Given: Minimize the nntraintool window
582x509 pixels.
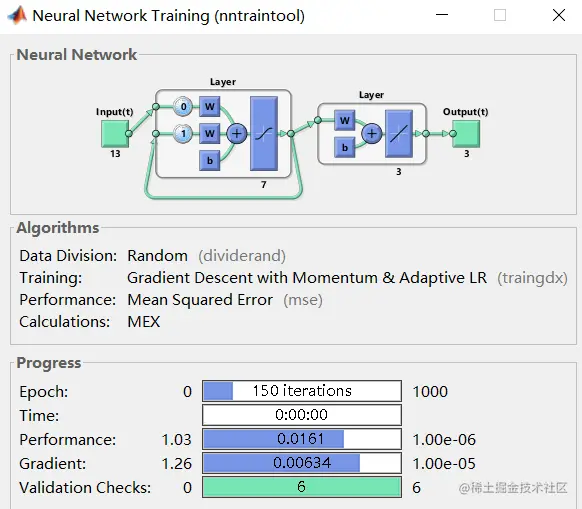Looking at the screenshot, I should [442, 15].
